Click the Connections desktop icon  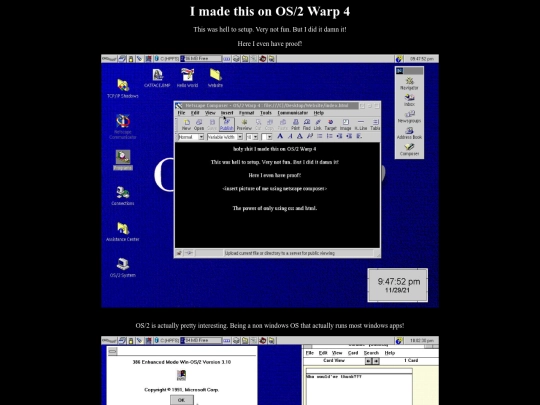(x=123, y=196)
